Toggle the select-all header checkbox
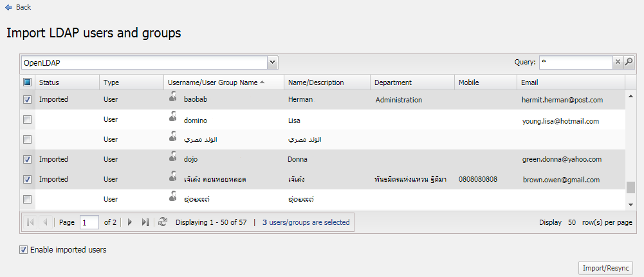This screenshot has width=644, height=277. [x=27, y=82]
